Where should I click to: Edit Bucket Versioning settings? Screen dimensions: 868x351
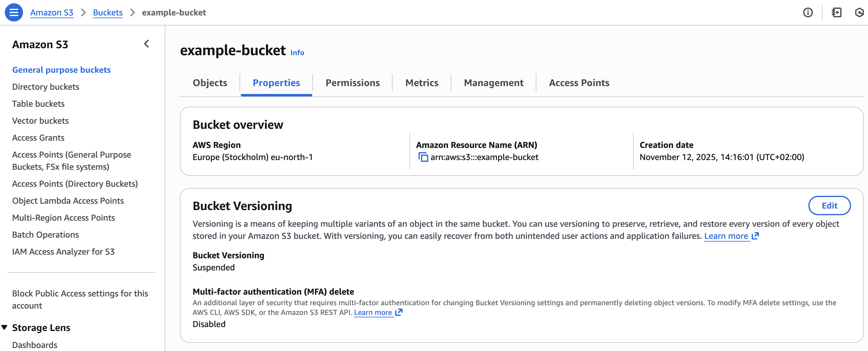tap(829, 205)
